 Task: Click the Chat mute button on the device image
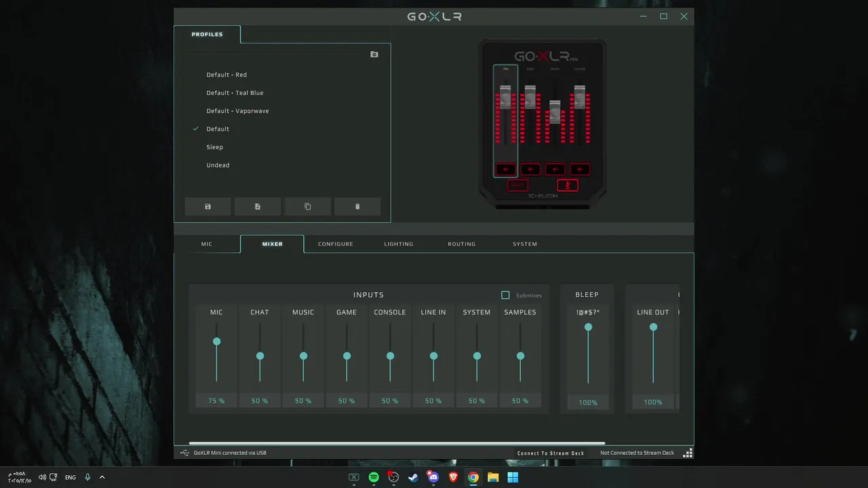click(530, 169)
